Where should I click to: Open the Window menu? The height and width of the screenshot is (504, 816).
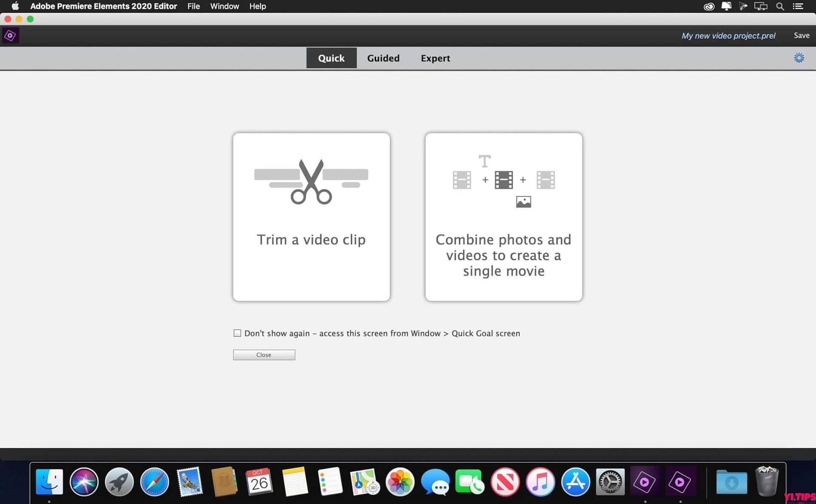click(224, 6)
